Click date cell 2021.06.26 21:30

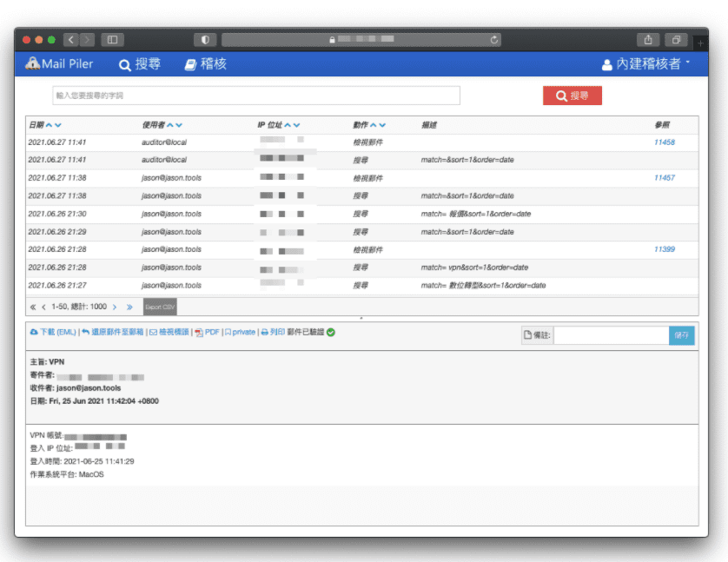coord(57,214)
